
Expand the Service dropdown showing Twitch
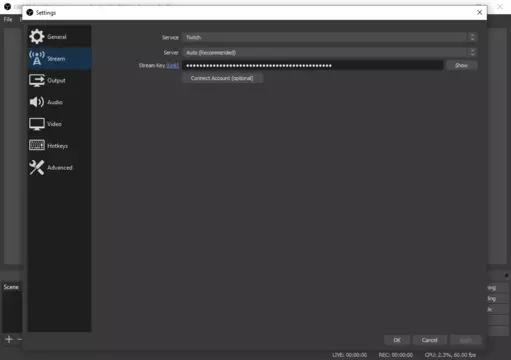[x=329, y=37]
